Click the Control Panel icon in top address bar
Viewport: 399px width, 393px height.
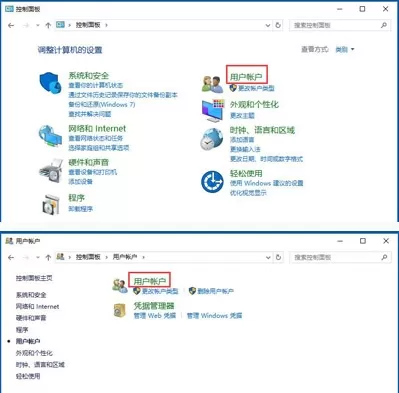click(60, 25)
